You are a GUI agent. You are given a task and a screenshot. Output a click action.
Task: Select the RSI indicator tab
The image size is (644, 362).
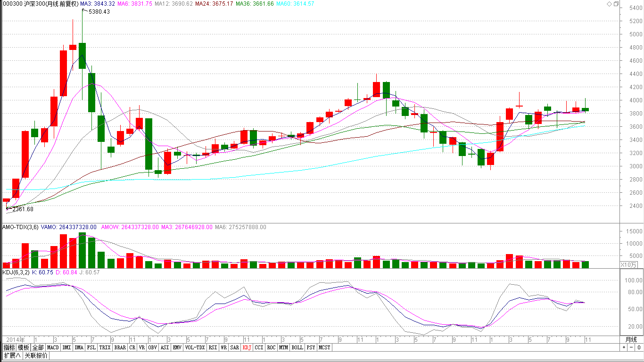[x=213, y=347]
